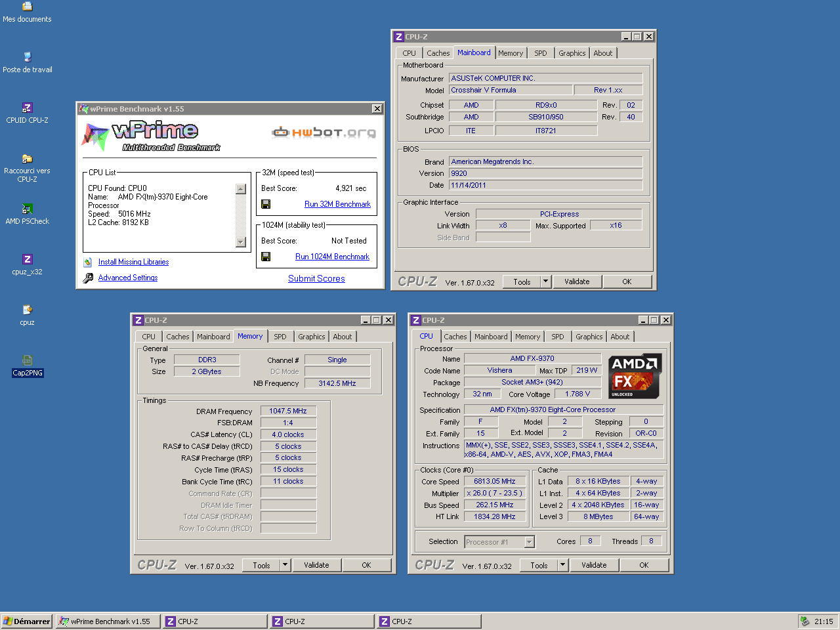Screen dimensions: 840x630
Task: Click Tools button in CPU tab window
Action: point(539,565)
